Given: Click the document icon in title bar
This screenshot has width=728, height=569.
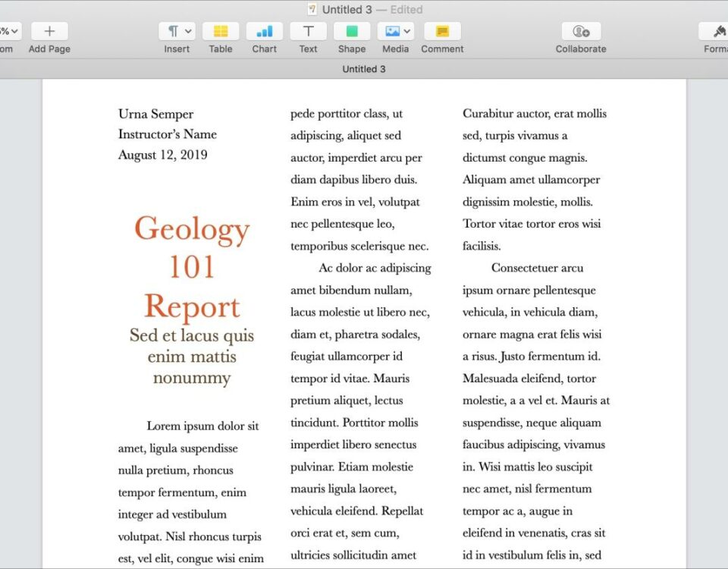Looking at the screenshot, I should pyautogui.click(x=312, y=9).
